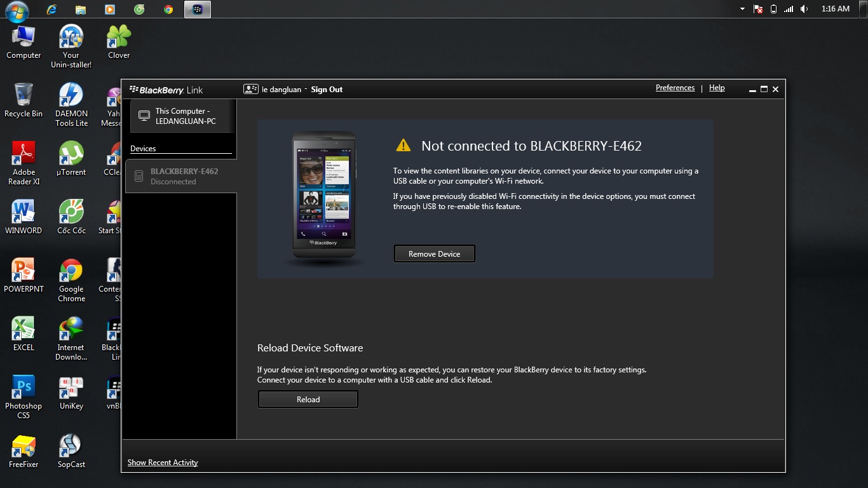
Task: Click the BlackBerry phone image
Action: (x=324, y=196)
